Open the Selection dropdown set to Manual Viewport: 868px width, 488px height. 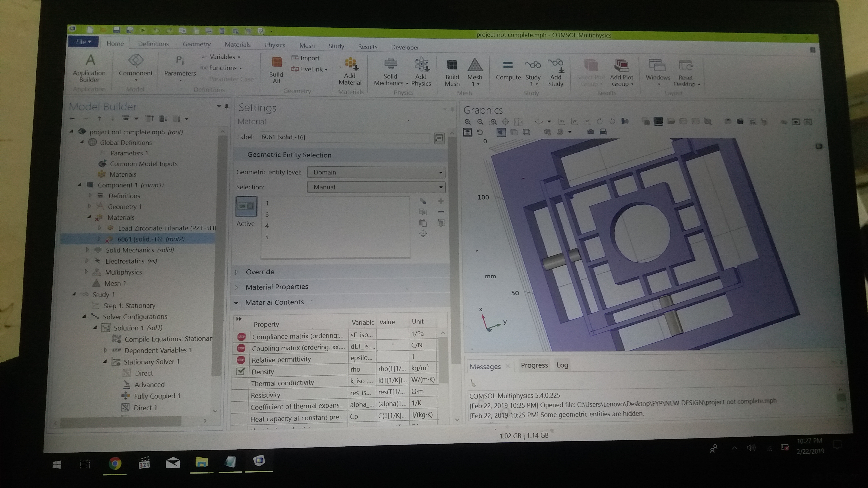tap(376, 187)
